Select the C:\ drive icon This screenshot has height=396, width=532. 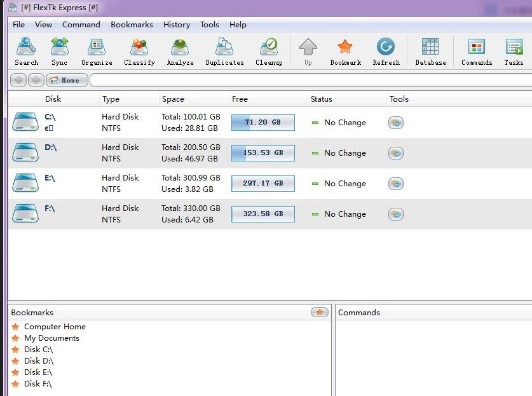[25, 122]
